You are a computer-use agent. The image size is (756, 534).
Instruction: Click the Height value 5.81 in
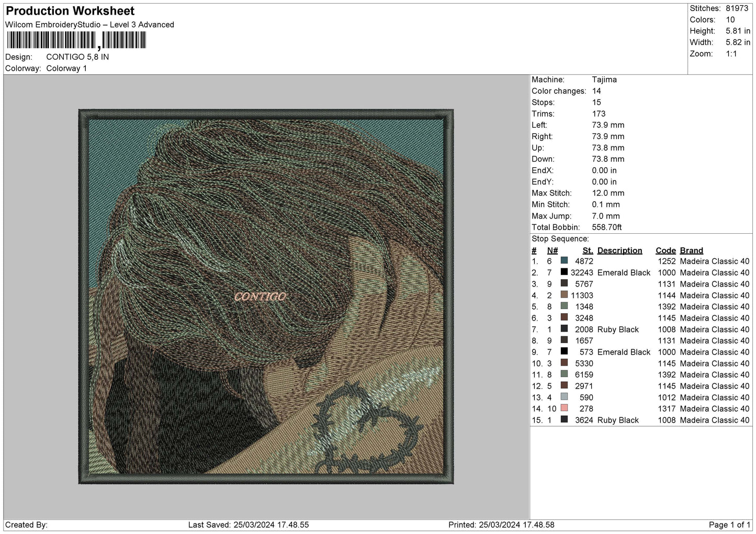738,31
